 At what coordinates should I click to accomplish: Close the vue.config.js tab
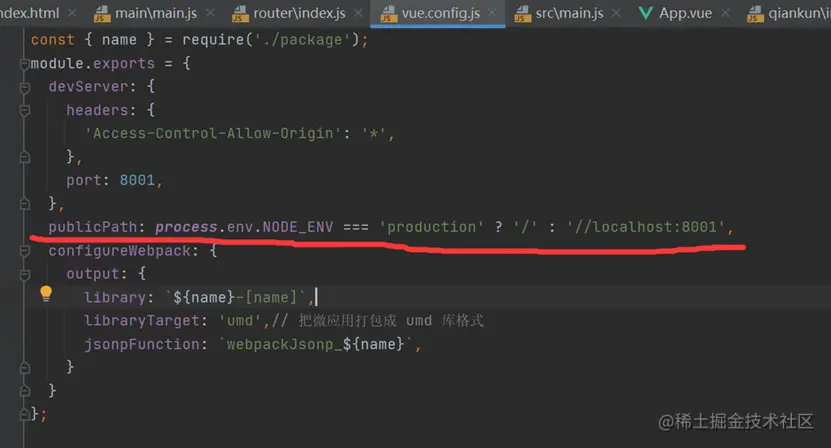[x=492, y=12]
